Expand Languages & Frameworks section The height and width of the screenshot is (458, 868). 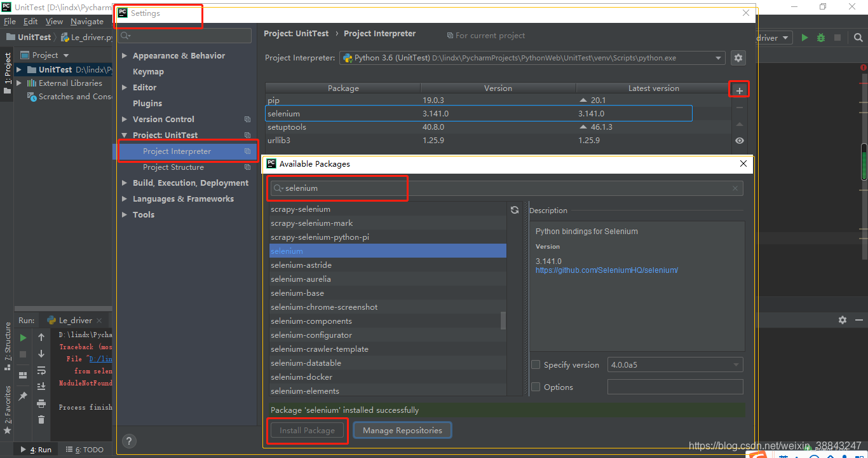125,199
